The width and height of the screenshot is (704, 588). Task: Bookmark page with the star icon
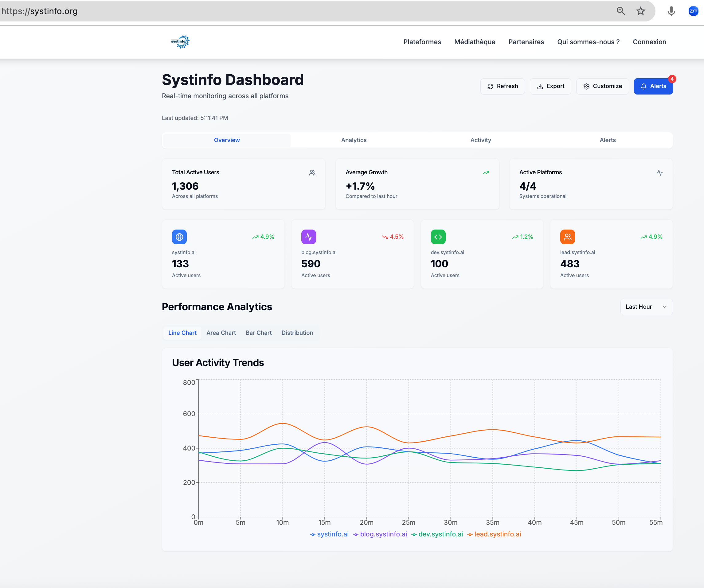pos(641,11)
